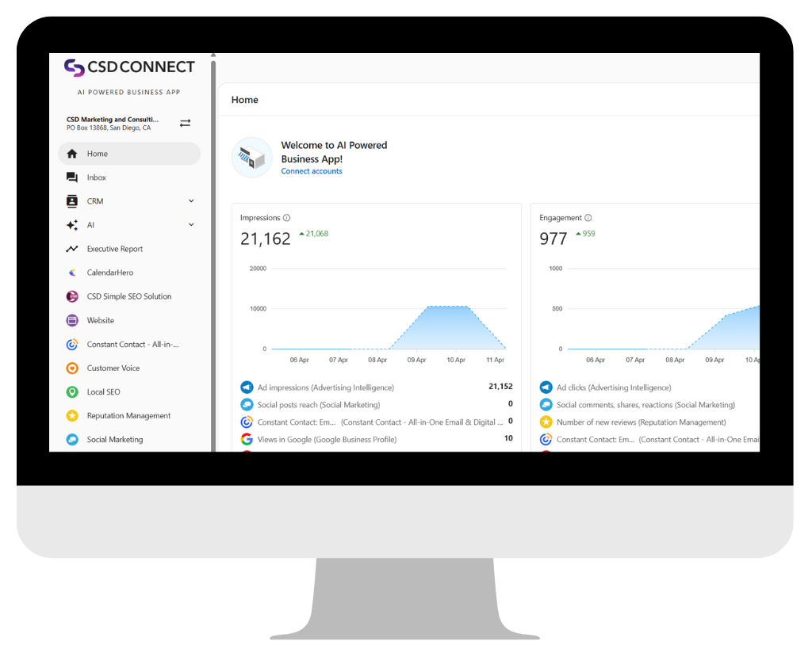812x645 pixels.
Task: Click the Impressions info icon
Action: point(287,218)
